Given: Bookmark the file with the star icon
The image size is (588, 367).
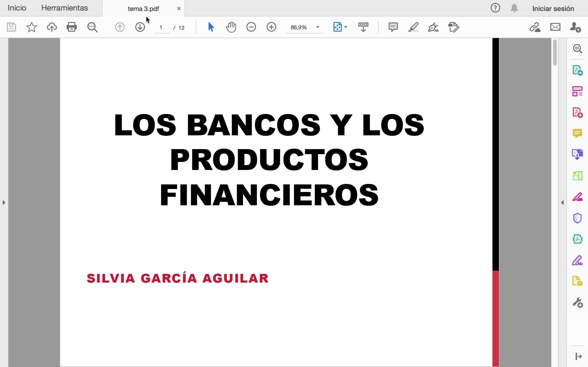Looking at the screenshot, I should (32, 27).
